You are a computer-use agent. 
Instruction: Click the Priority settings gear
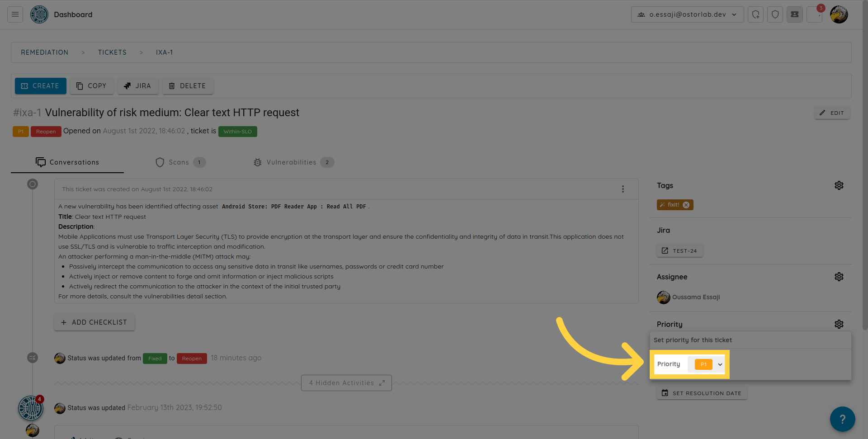839,324
